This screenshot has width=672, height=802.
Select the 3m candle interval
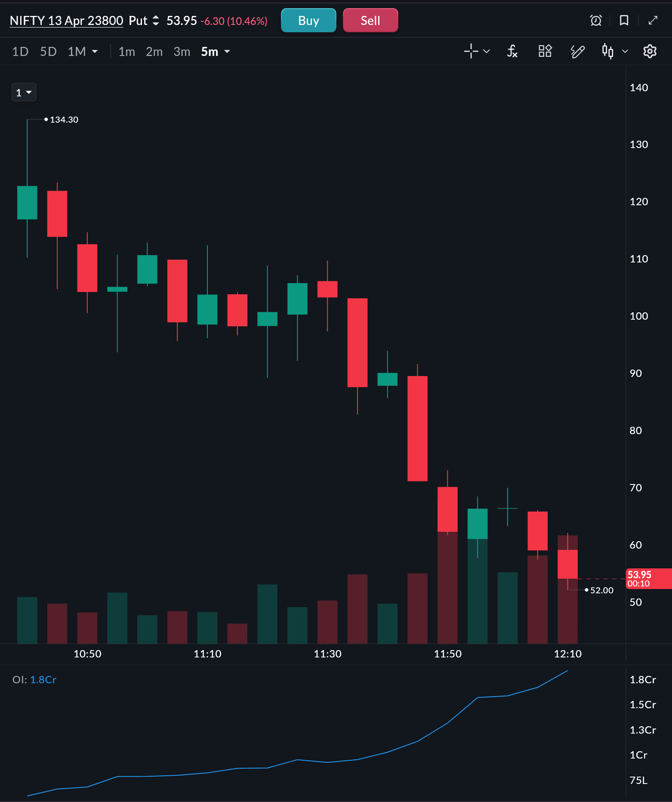[x=182, y=52]
